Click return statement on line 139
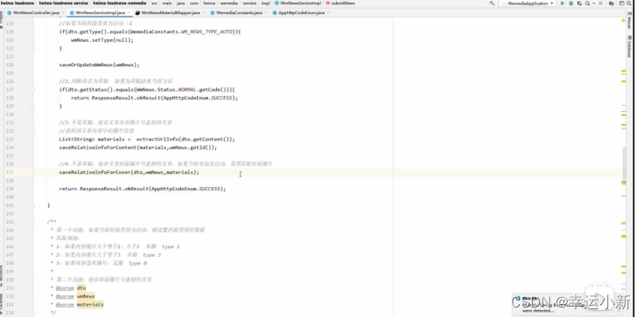The image size is (644, 318). (143, 189)
